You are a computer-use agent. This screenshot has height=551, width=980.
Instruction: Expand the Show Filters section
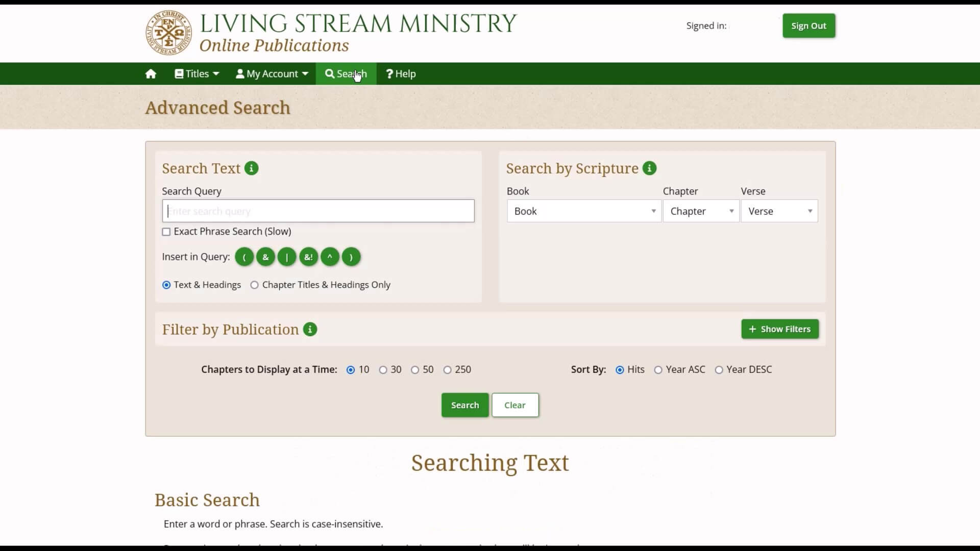coord(780,329)
